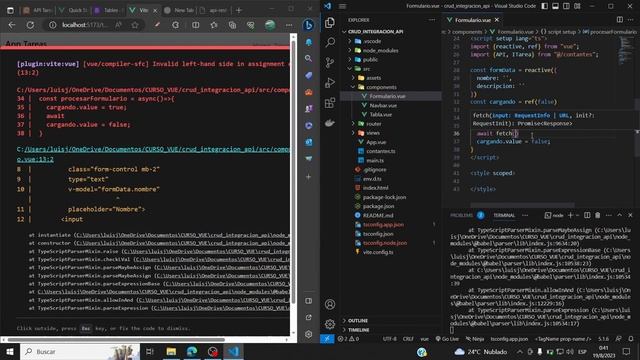Open File Explorer from the taskbar
The width and height of the screenshot is (640, 360).
click(171, 351)
